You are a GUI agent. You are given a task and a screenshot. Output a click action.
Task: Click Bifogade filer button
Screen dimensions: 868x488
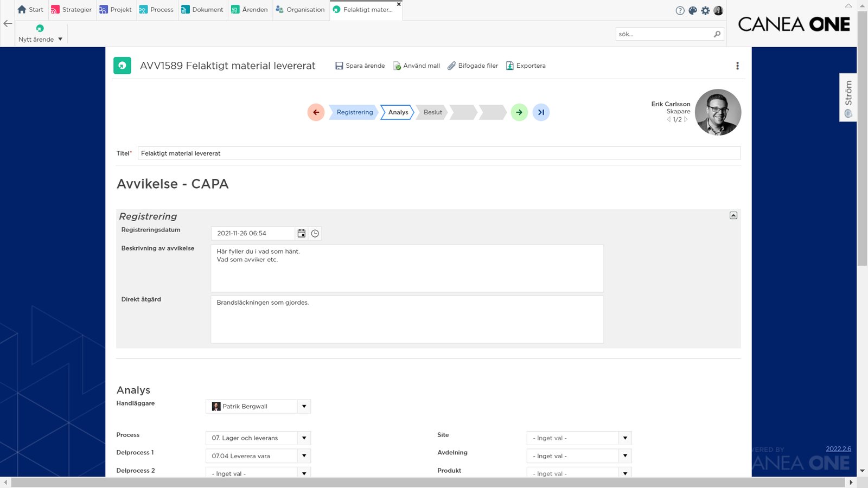click(473, 66)
